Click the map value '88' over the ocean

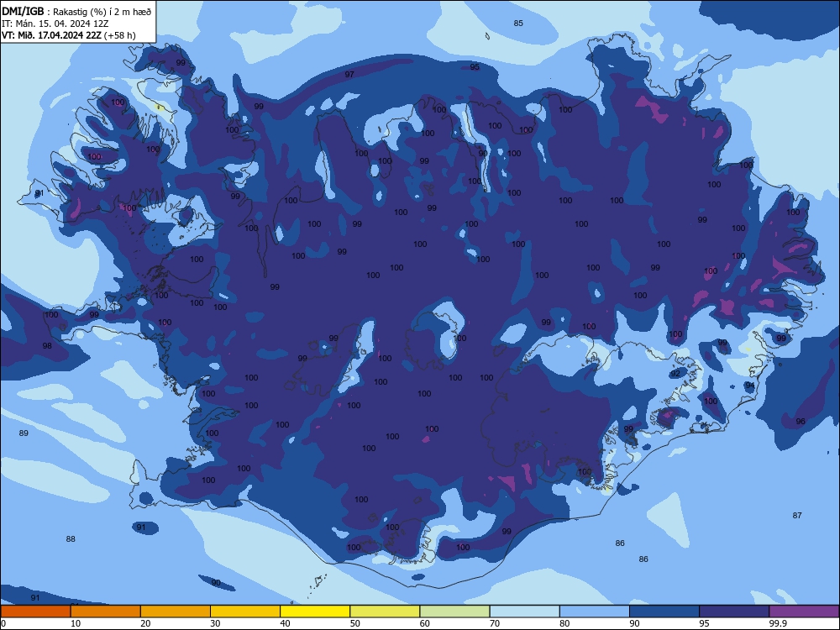click(71, 539)
